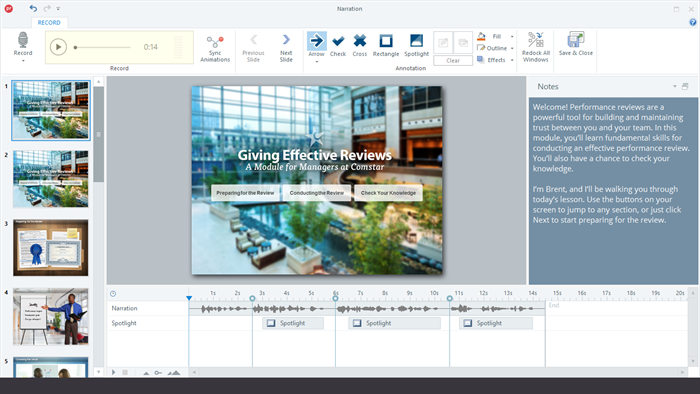This screenshot has width=700, height=394.
Task: Click the Outline pen icon
Action: 481,48
